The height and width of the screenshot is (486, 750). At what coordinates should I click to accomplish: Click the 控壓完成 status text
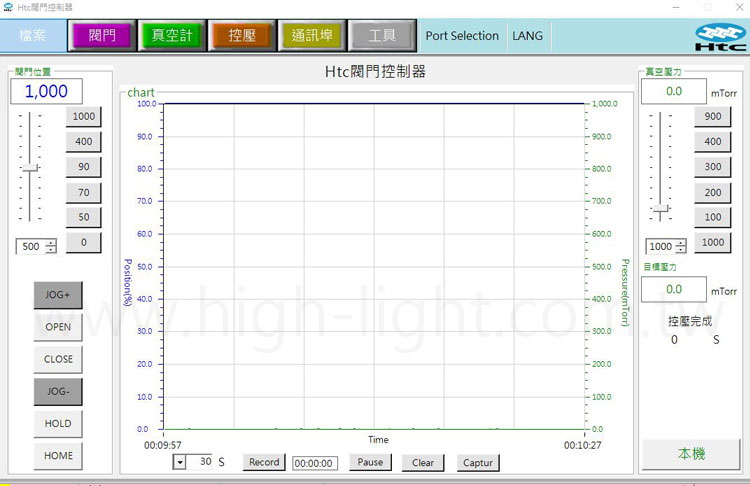690,321
